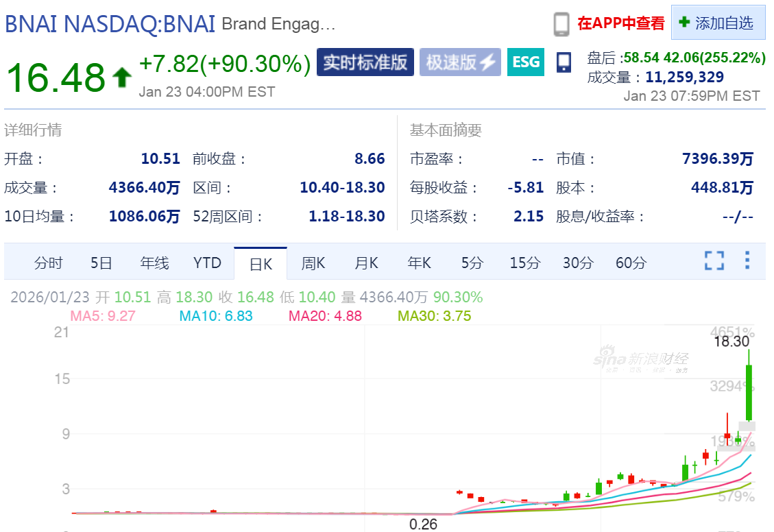Click the change value +7.82(+90.30%)
Viewport: 774px width, 532px height.
pos(225,64)
